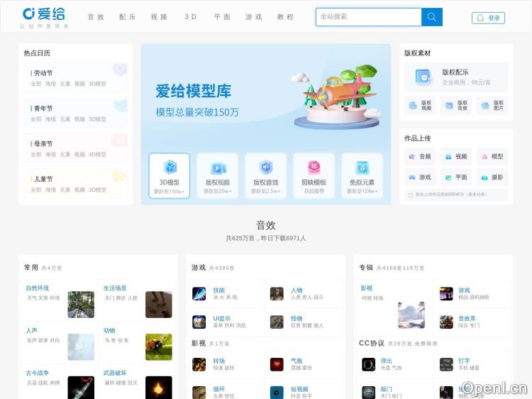
Task: Open the 人声 sound category link
Action: click(x=31, y=330)
